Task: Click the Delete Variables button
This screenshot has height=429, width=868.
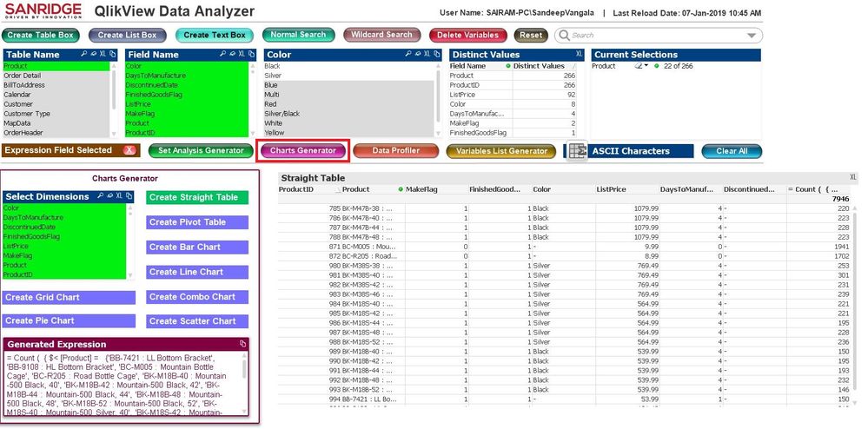Action: pos(467,35)
